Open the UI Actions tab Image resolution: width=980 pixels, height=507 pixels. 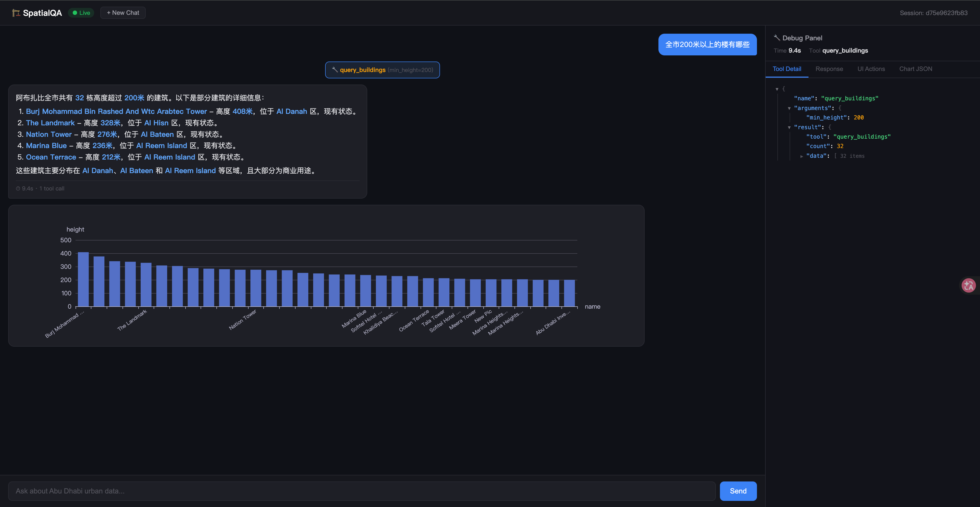pos(871,69)
